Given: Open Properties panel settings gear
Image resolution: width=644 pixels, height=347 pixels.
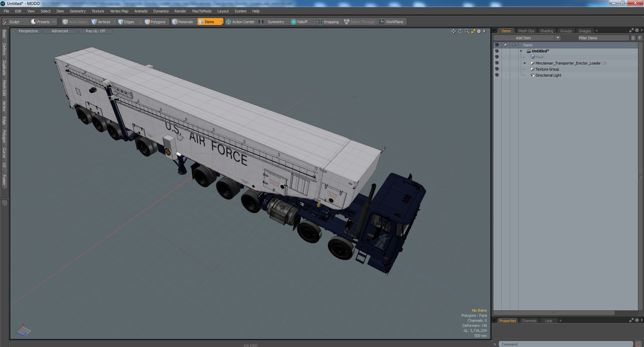Looking at the screenshot, I should tap(637, 320).
